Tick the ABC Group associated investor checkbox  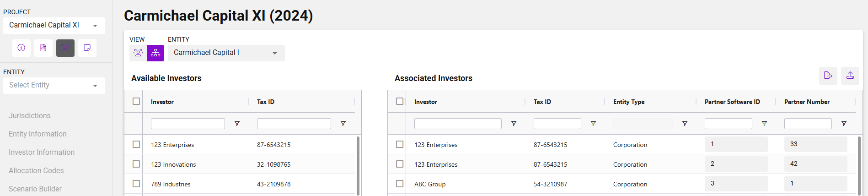[x=400, y=184]
